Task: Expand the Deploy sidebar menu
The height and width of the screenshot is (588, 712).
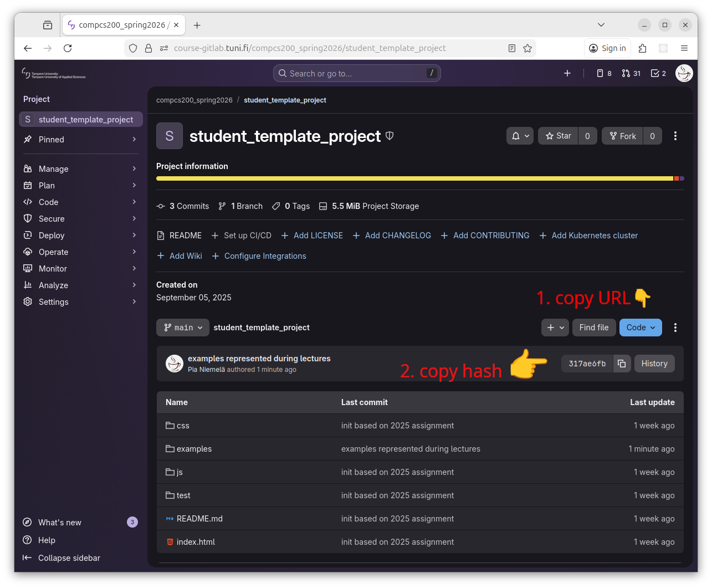Action: point(52,236)
